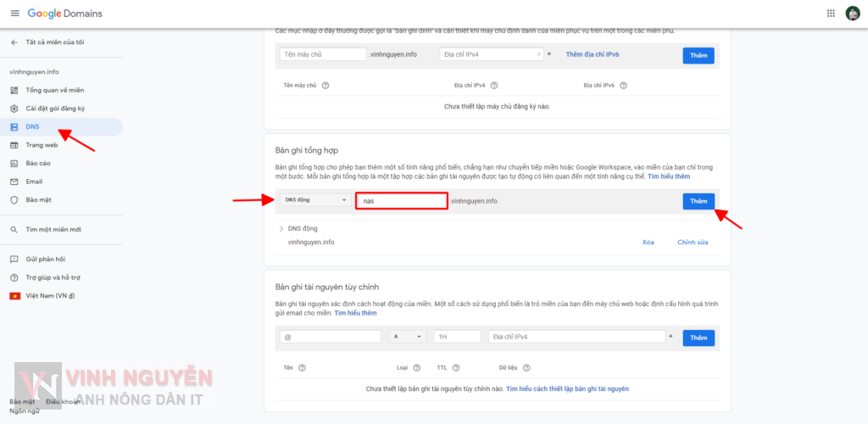
Task: Click the user account avatar
Action: click(852, 14)
